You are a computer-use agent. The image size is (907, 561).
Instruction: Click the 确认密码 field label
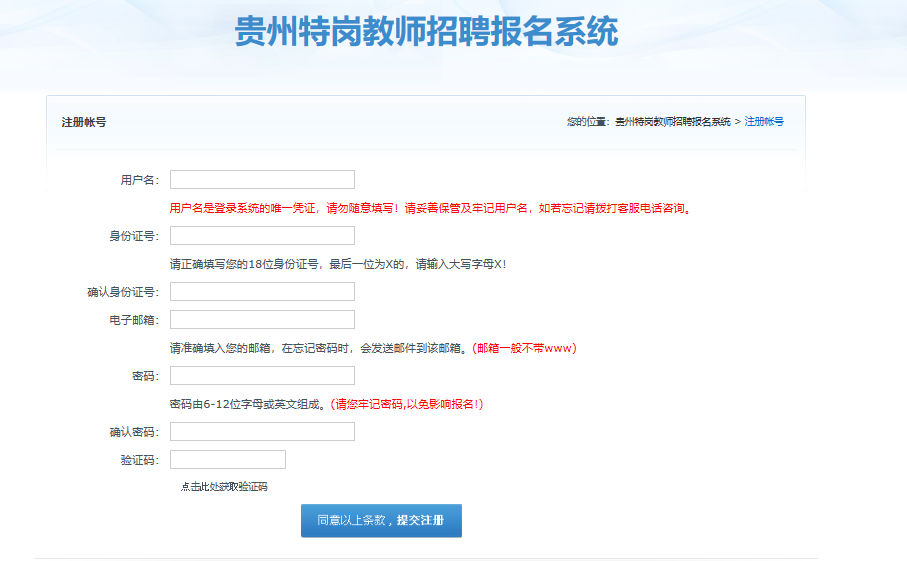pos(134,432)
